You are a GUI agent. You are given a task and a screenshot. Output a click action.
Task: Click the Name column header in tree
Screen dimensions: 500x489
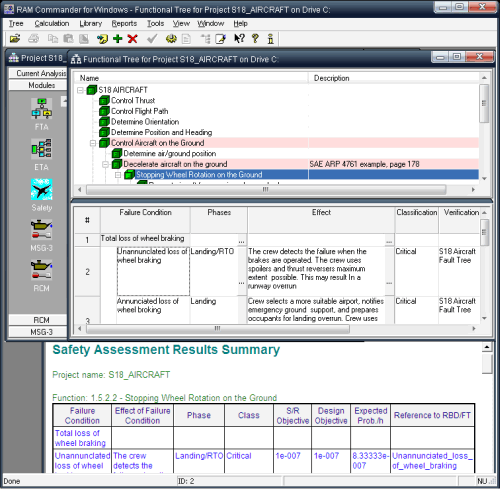pos(191,78)
